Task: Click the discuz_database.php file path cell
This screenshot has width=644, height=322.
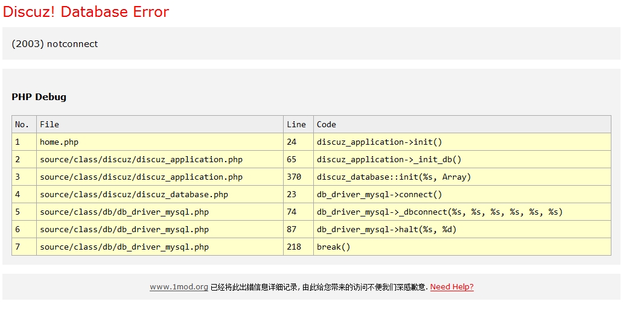Action: (134, 194)
